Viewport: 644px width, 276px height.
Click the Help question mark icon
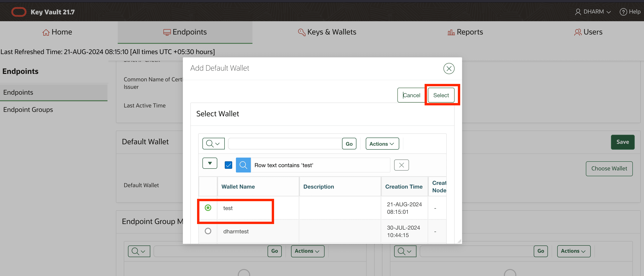pos(623,11)
